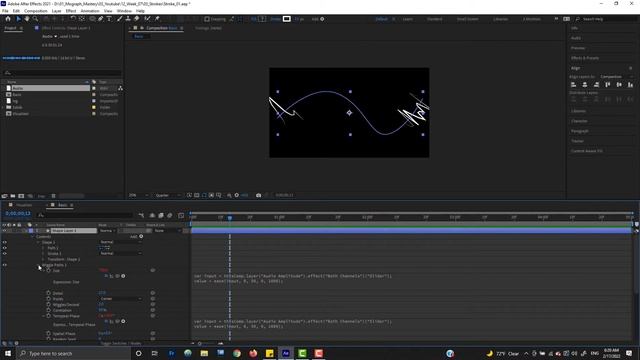640x360 pixels.
Task: Select the Selection arrow tool
Action: (x=18, y=19)
